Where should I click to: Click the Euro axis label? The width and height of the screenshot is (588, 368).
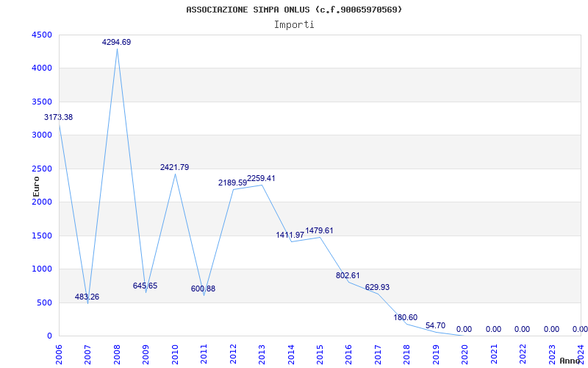point(36,186)
